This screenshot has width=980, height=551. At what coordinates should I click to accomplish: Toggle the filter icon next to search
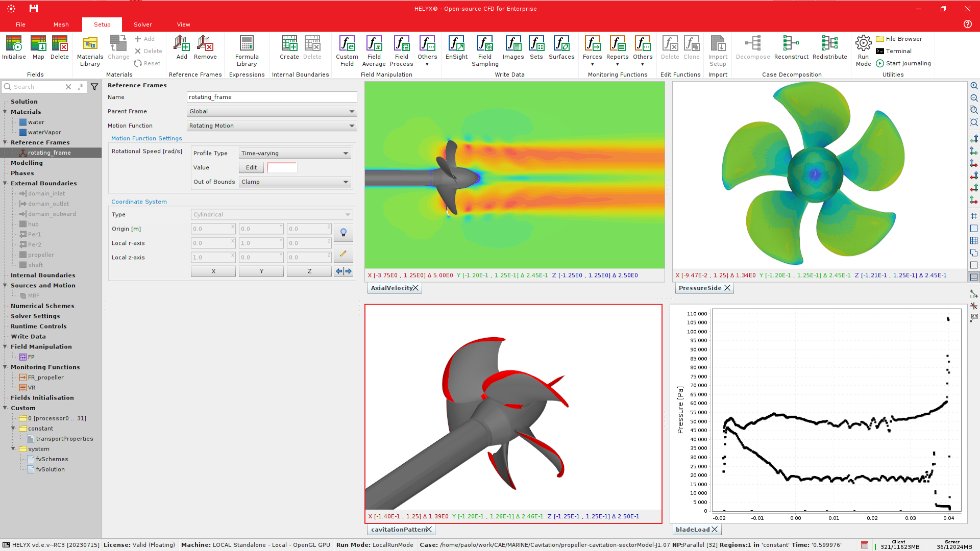coord(94,87)
